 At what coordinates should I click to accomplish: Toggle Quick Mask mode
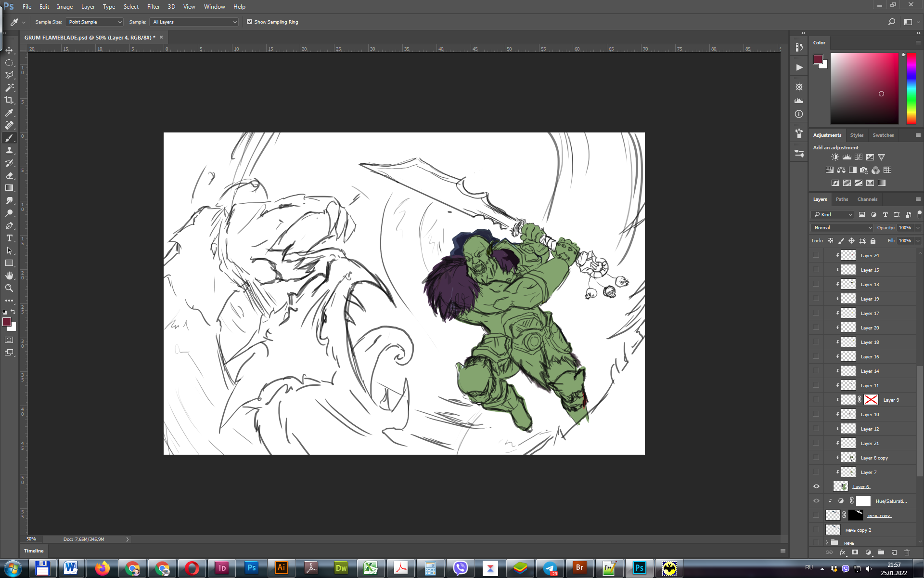tap(9, 340)
